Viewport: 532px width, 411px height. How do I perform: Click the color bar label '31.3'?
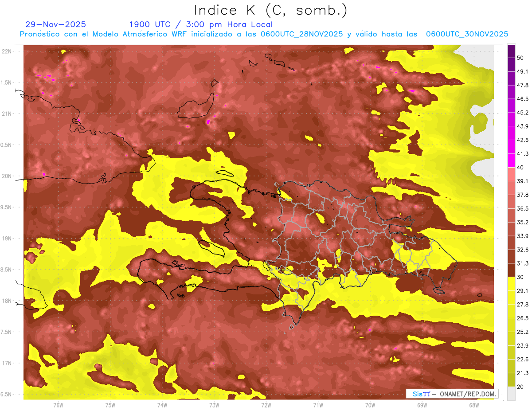(x=523, y=263)
